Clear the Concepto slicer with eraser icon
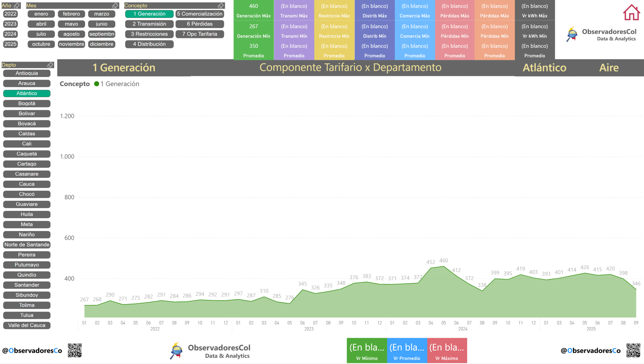The width and height of the screenshot is (644, 364). (x=221, y=6)
